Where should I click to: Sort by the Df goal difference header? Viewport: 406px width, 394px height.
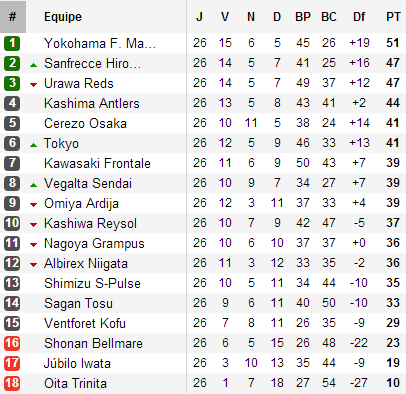359,17
